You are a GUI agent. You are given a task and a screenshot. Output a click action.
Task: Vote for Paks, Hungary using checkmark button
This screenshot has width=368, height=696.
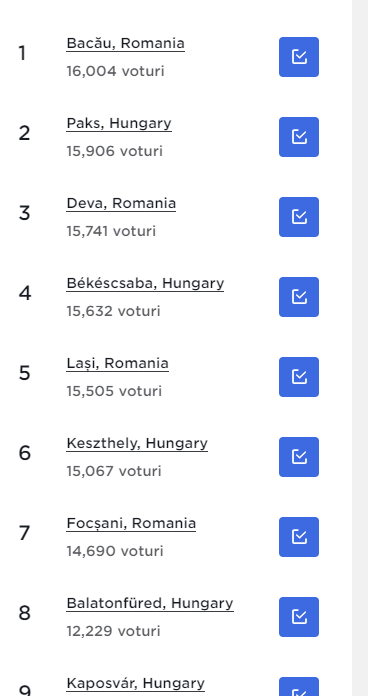click(299, 137)
